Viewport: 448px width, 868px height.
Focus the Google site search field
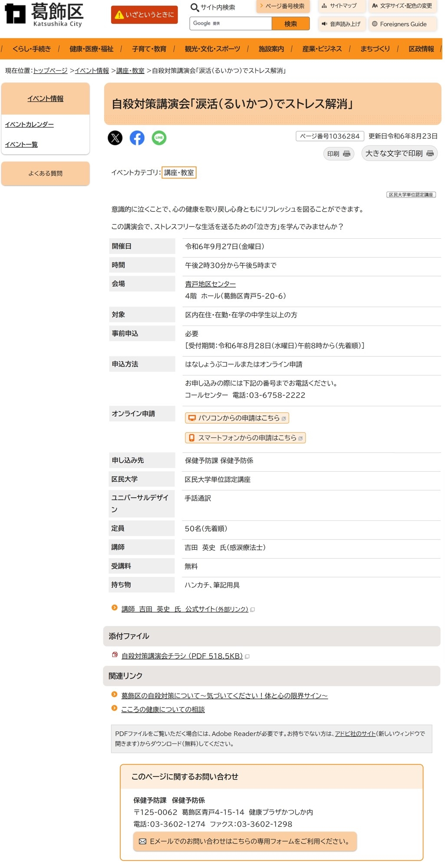(x=231, y=23)
